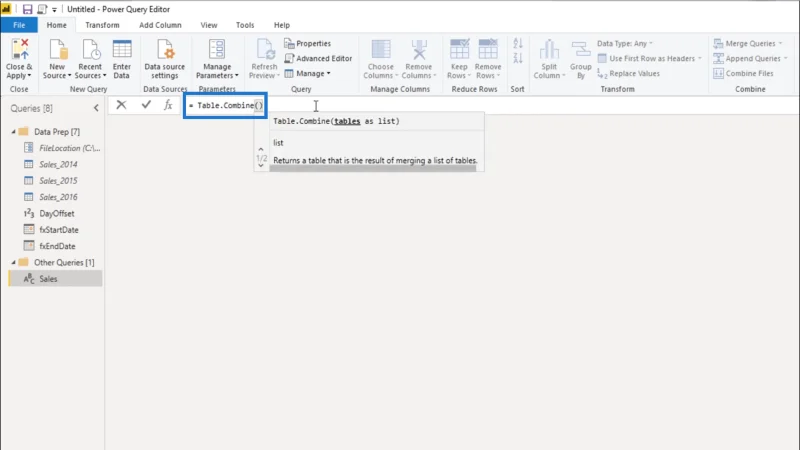Click Combine Files
The height and width of the screenshot is (450, 800).
[743, 73]
